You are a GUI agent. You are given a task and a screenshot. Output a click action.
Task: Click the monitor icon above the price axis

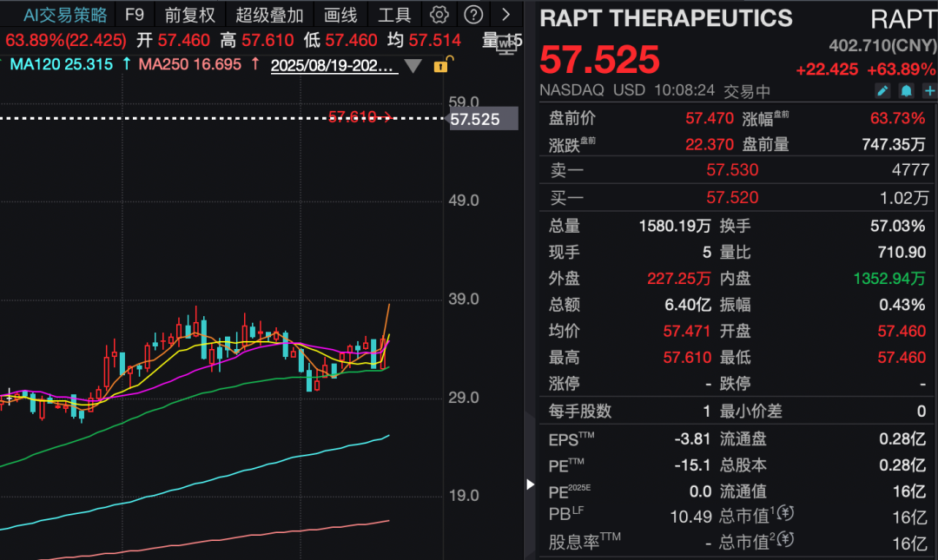tap(506, 45)
